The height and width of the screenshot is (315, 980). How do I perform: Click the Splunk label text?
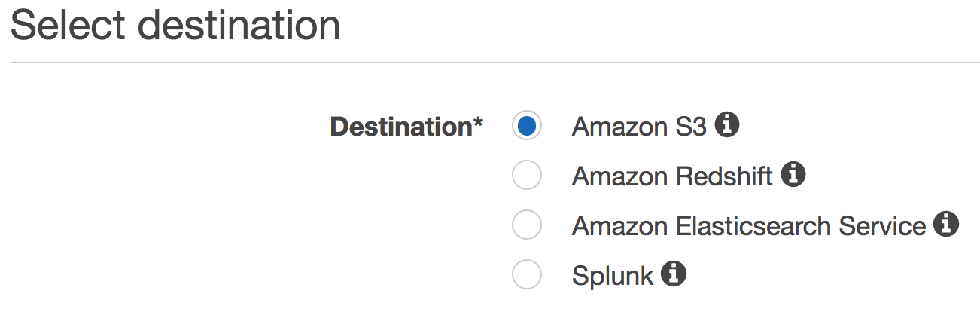613,277
